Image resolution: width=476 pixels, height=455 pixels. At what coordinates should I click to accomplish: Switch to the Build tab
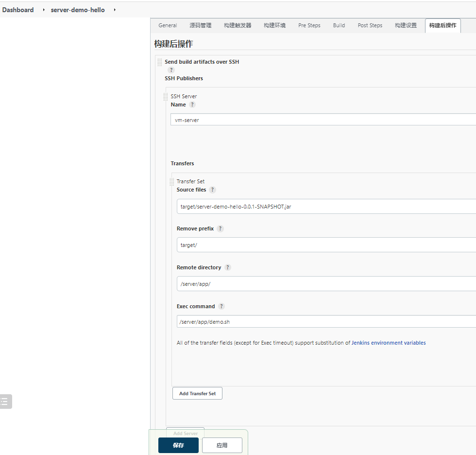[x=339, y=25]
